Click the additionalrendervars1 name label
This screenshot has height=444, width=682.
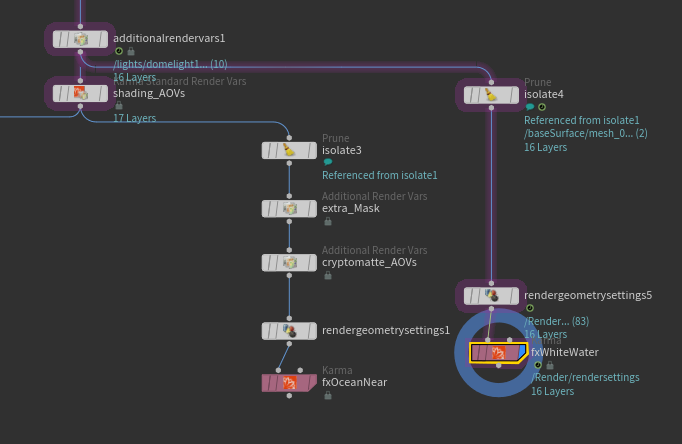click(x=169, y=38)
